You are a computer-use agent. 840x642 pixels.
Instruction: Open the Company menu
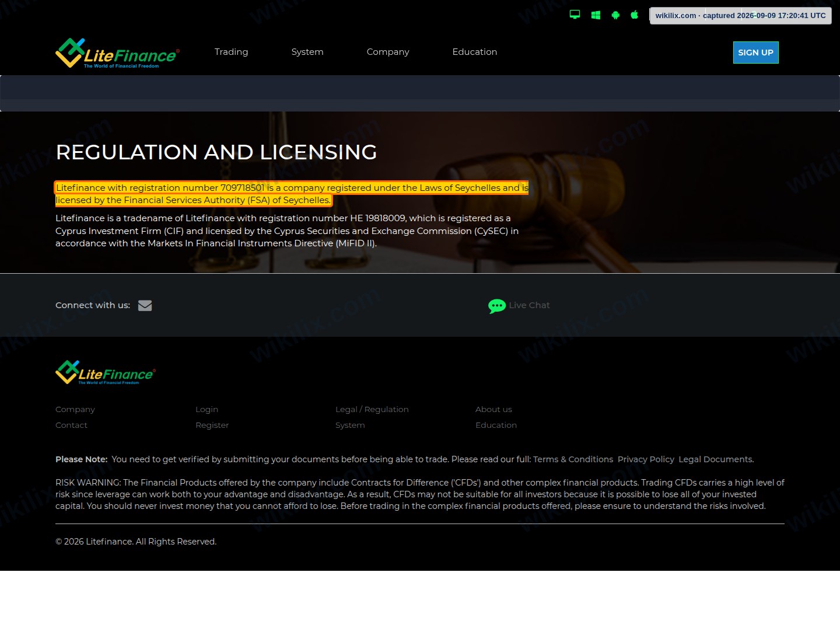pyautogui.click(x=388, y=52)
